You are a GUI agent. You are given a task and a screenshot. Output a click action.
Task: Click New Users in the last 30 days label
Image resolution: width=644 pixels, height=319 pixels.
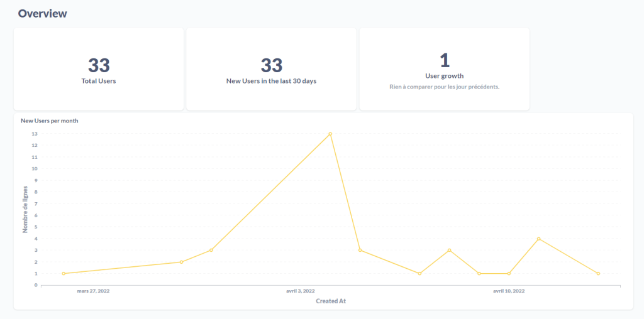[x=271, y=81]
